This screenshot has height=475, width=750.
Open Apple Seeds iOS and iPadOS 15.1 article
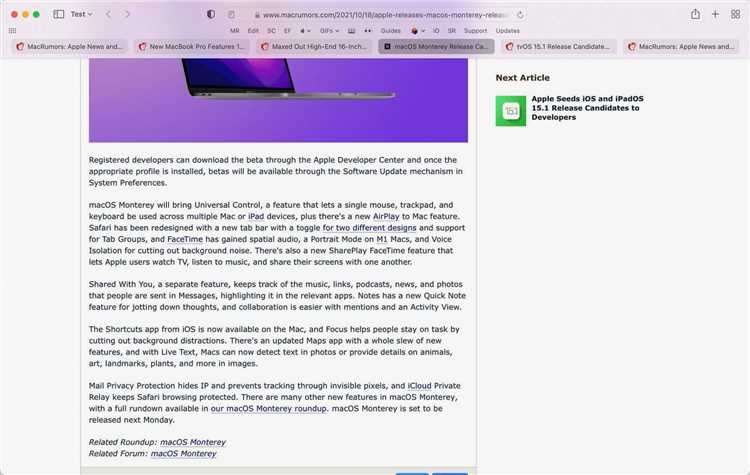click(x=587, y=108)
